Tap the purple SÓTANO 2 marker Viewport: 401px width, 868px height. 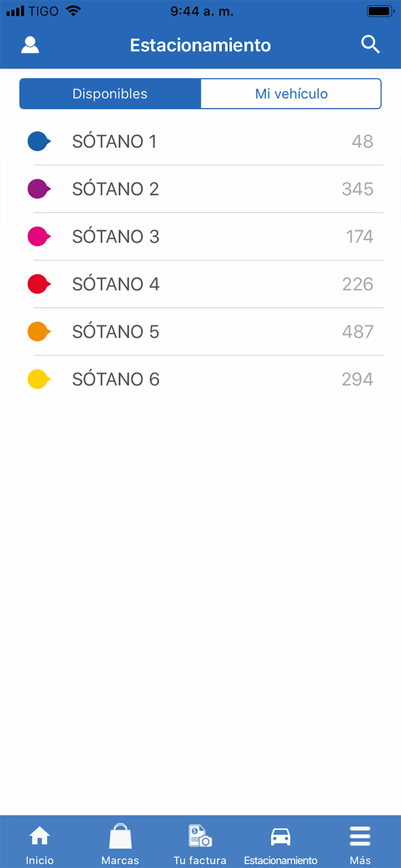[x=39, y=189]
